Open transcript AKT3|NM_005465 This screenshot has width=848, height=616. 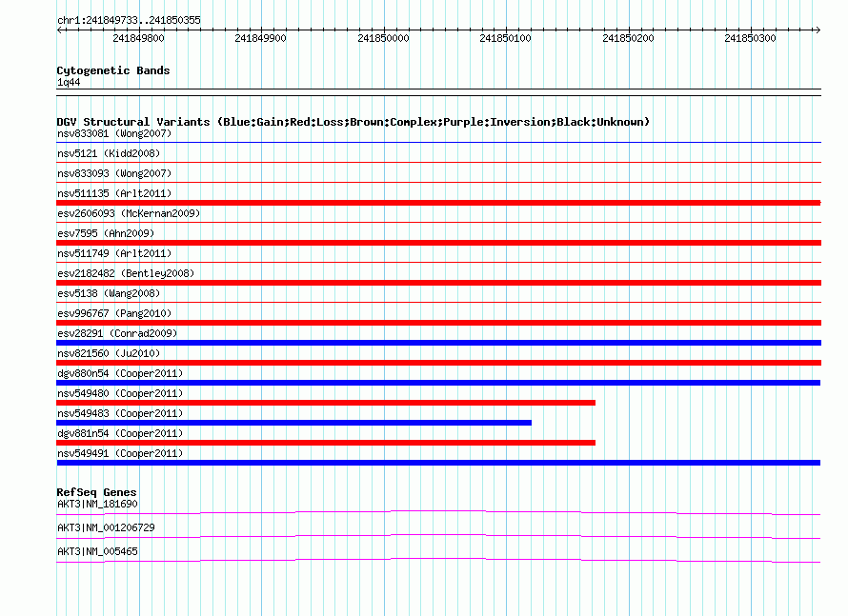point(97,551)
